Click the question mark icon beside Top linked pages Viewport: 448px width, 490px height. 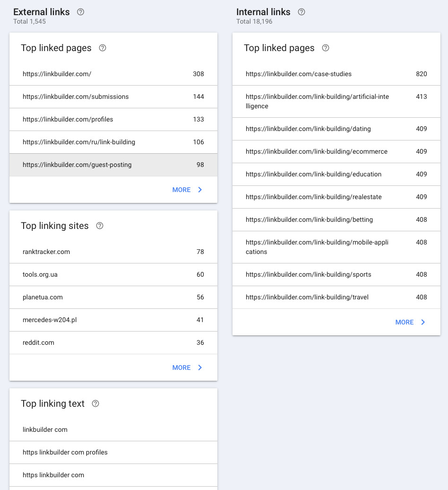click(103, 48)
